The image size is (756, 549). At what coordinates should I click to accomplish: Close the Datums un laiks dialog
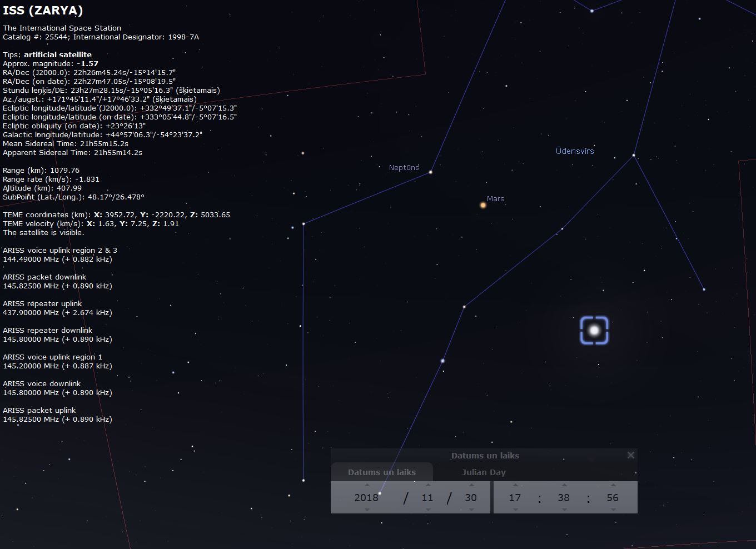[x=630, y=455]
